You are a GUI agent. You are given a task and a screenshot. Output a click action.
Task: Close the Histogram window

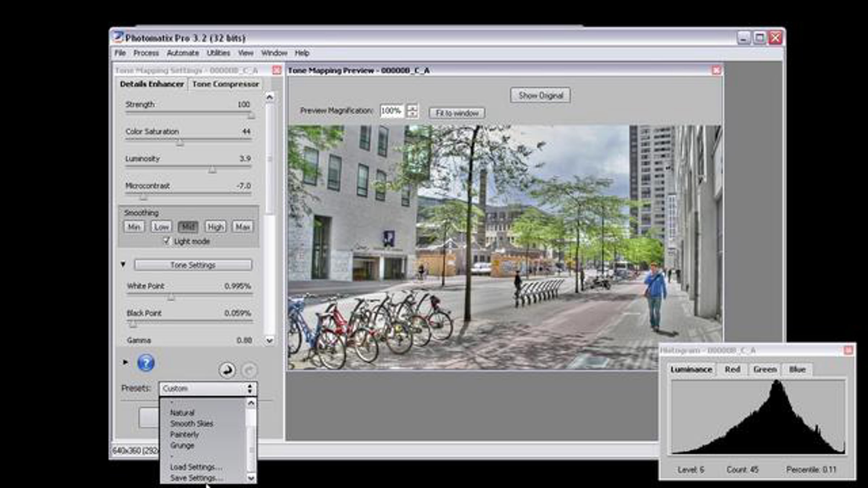pyautogui.click(x=848, y=350)
